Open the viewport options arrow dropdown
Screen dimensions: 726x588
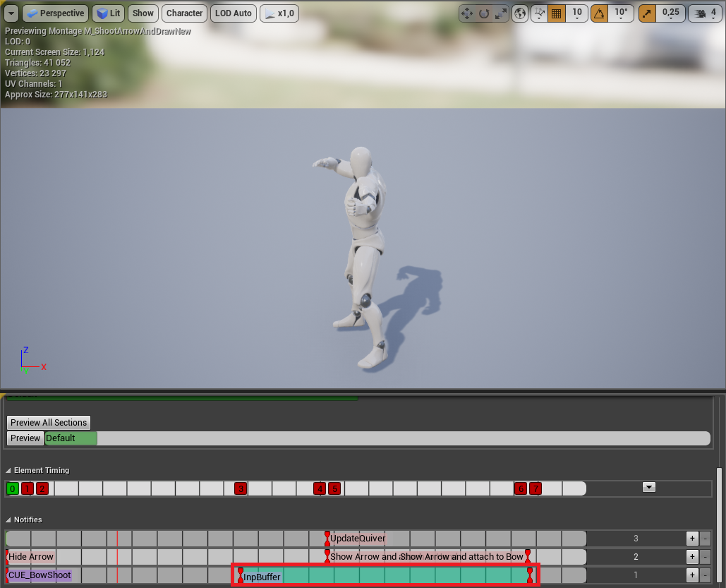click(11, 13)
